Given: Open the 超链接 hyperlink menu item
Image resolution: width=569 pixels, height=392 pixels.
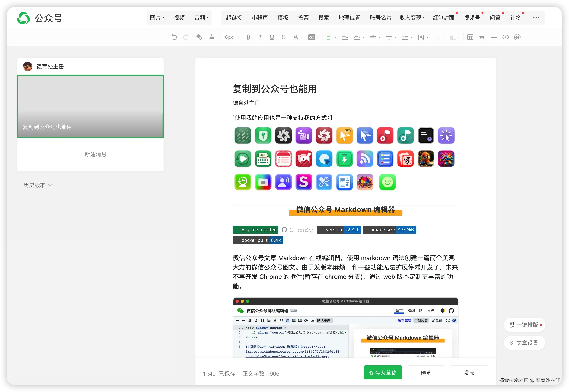Looking at the screenshot, I should click(x=234, y=18).
